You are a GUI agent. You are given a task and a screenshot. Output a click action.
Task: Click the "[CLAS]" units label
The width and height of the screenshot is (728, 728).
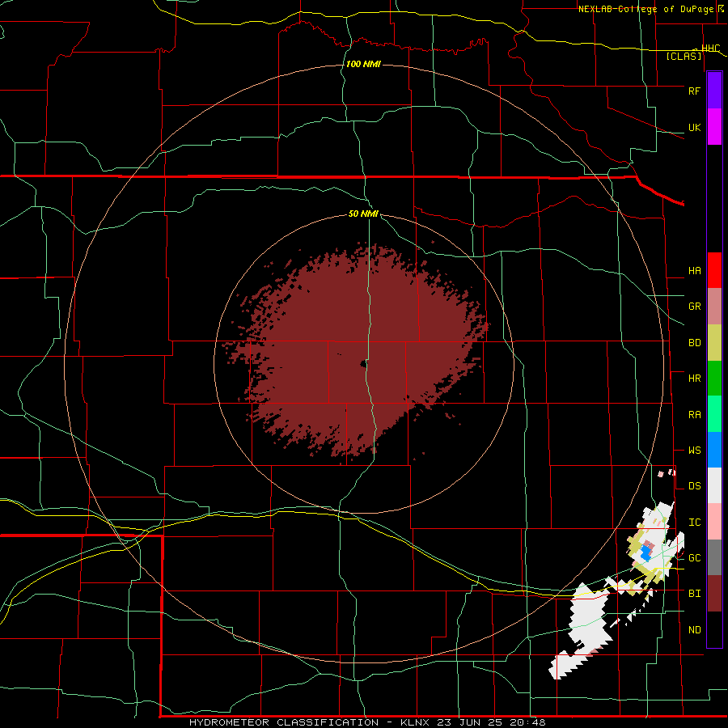tap(684, 56)
